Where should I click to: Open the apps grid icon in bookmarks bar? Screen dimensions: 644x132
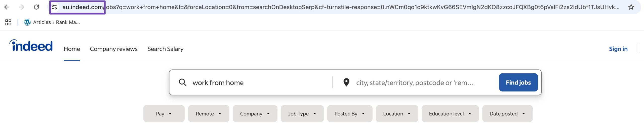[8, 22]
